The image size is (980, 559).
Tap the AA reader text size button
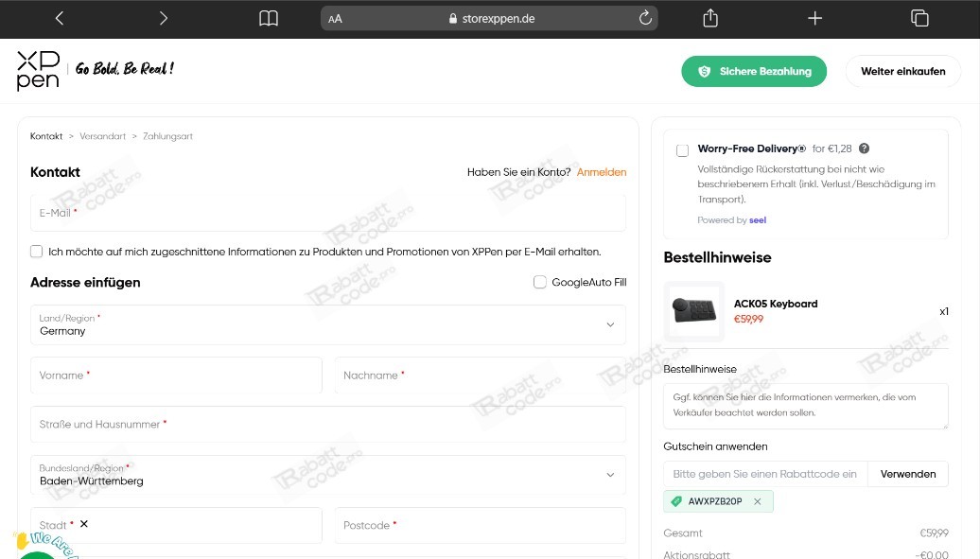pyautogui.click(x=335, y=19)
